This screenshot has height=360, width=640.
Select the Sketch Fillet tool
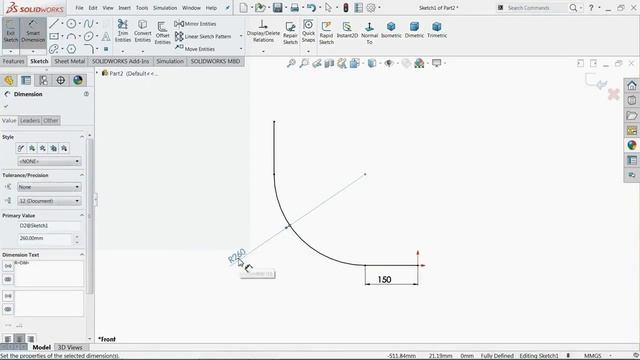click(x=89, y=49)
